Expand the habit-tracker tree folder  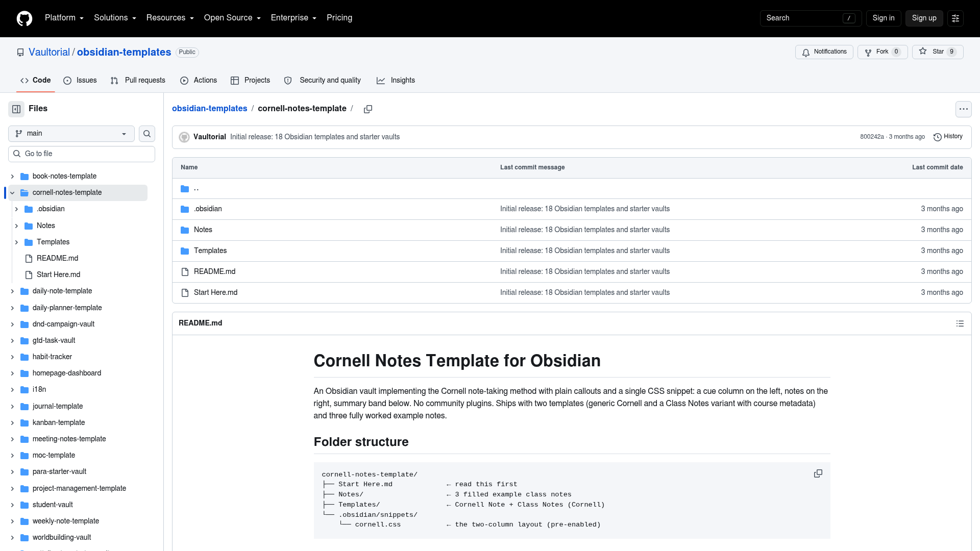pyautogui.click(x=12, y=357)
